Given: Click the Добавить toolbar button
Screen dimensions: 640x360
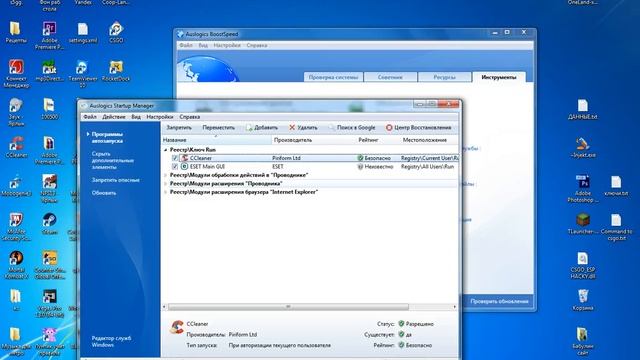Looking at the screenshot, I should [x=262, y=128].
